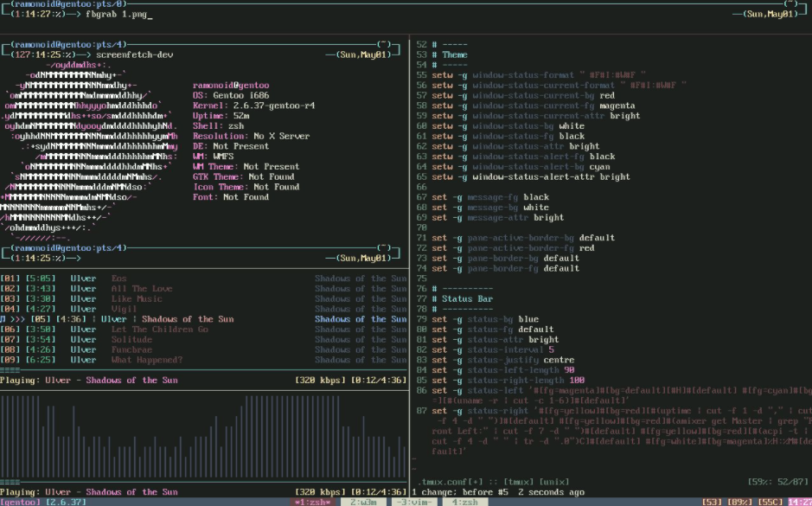This screenshot has width=812, height=506.
Task: Click value 5 on status-interval line 82
Action: [552, 349]
